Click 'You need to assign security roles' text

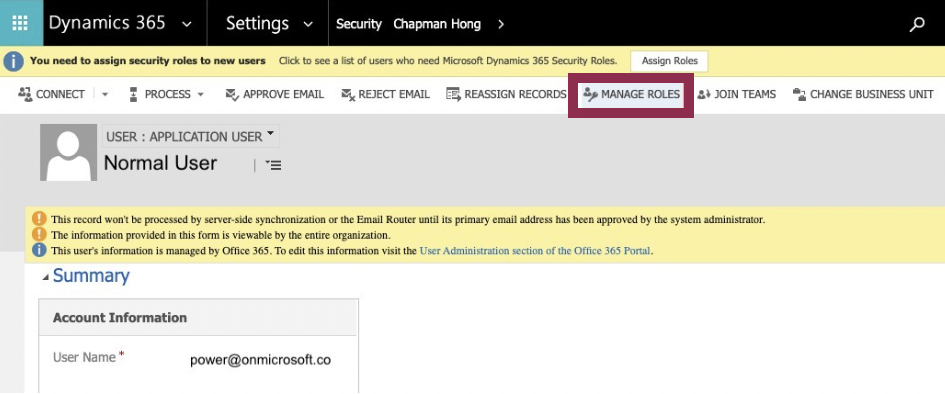click(x=148, y=61)
